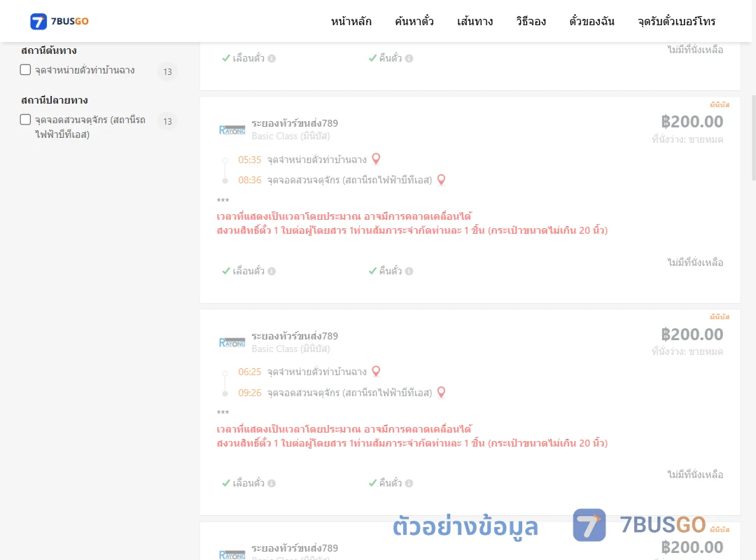This screenshot has width=756, height=560.
Task: Click map pin next to 05:35 departure stop
Action: 376,159
